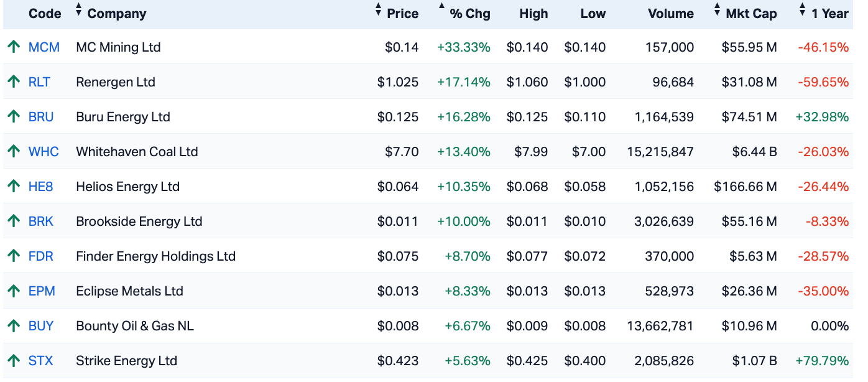Screen dimensions: 868x382
Task: Click green up arrow beside MCM
Action: [x=14, y=47]
